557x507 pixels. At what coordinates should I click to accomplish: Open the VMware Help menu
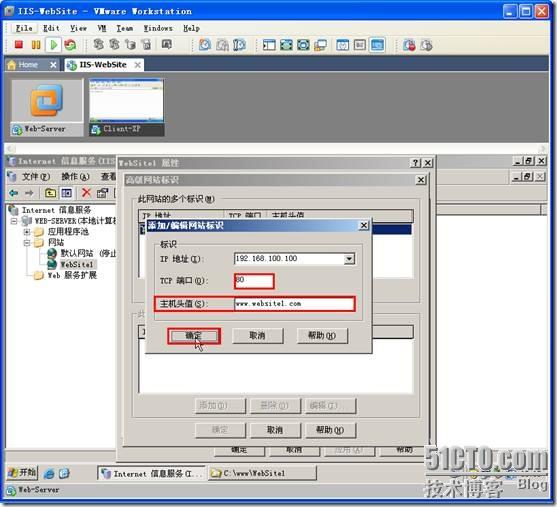click(191, 28)
